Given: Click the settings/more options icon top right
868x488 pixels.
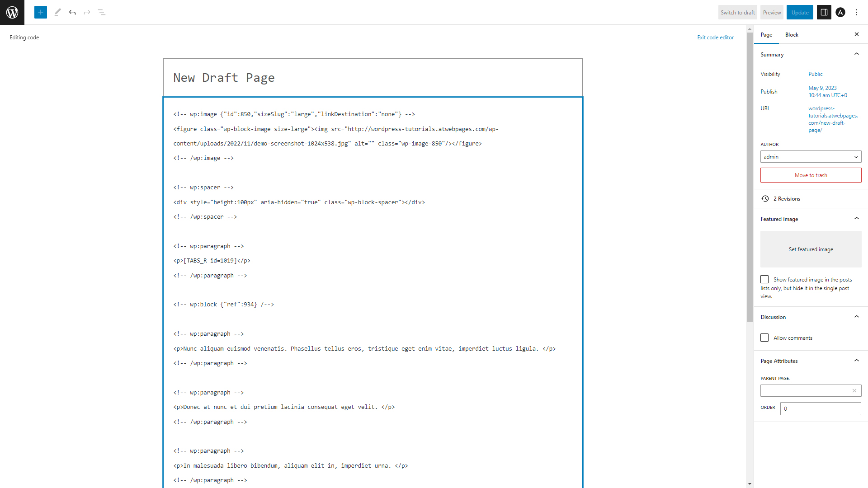Looking at the screenshot, I should point(856,12).
